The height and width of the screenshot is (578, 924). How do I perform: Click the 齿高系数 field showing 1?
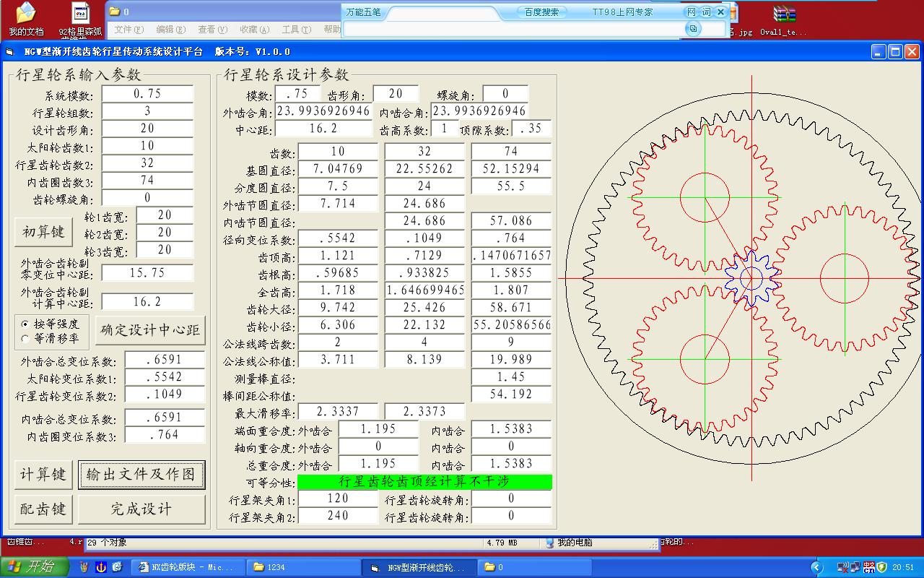445,129
